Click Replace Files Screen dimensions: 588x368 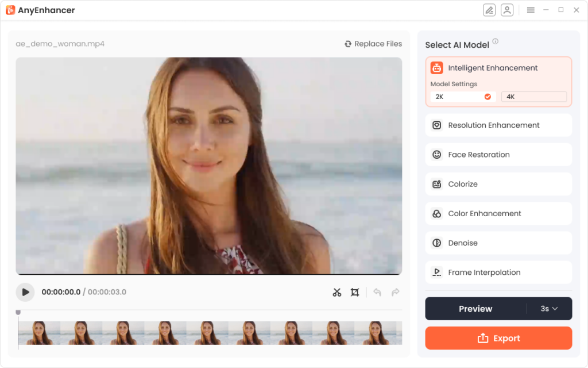[x=373, y=44]
